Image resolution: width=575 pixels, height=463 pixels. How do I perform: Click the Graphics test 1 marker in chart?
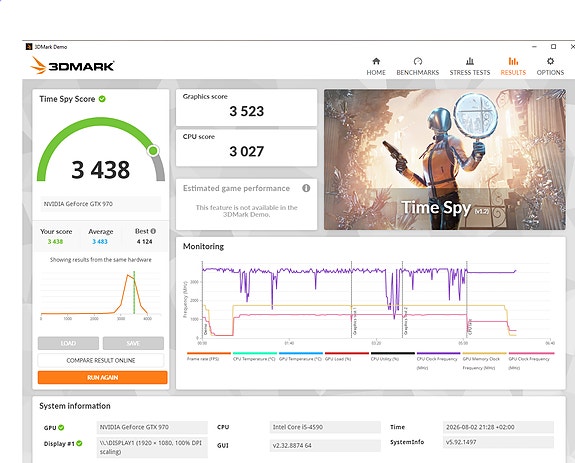355,321
